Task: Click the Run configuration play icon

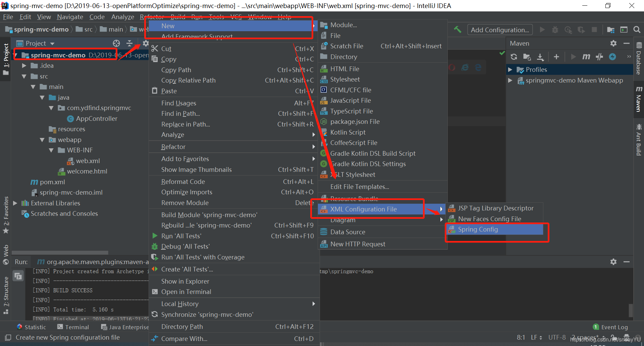Action: point(542,30)
